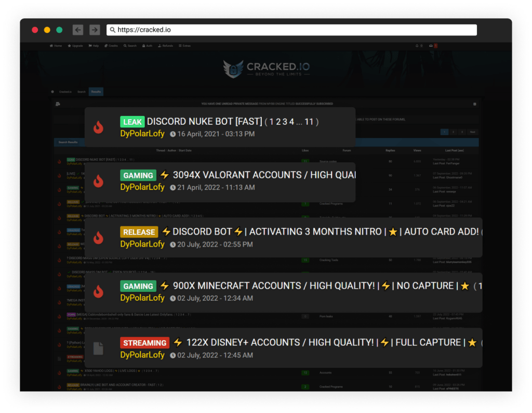
Task: Click the flame icon beside Discord Nuke Bot
Action: 98,127
